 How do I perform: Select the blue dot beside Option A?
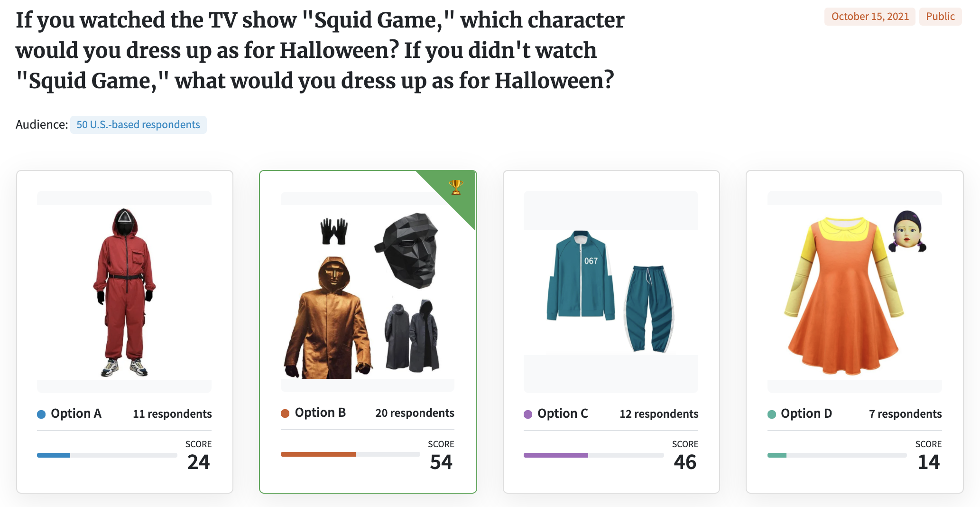pos(41,414)
